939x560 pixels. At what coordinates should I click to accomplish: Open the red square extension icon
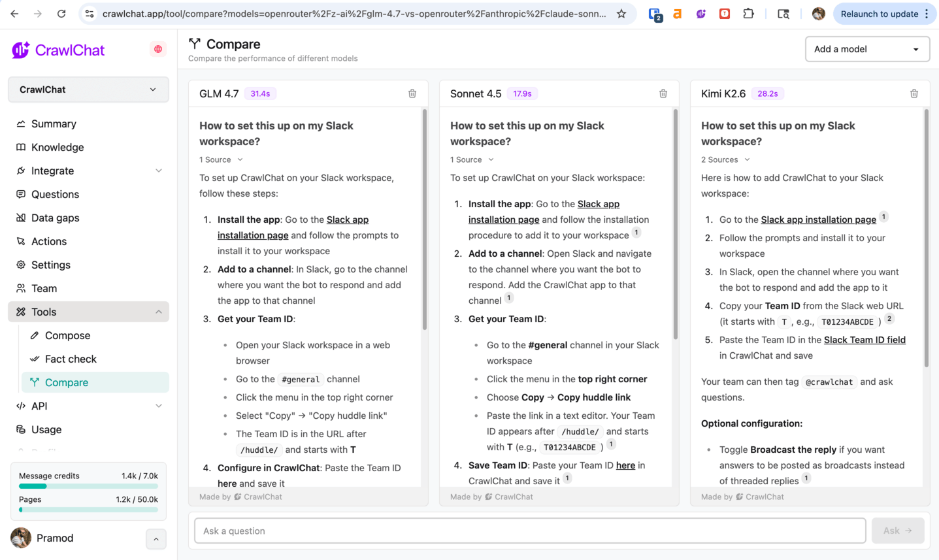[725, 14]
